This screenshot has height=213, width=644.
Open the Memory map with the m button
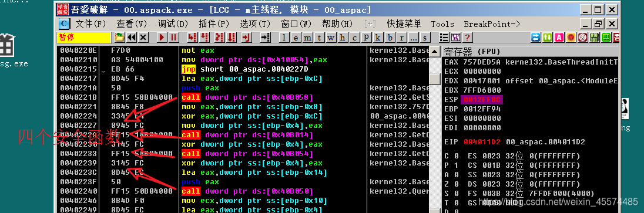(x=308, y=38)
